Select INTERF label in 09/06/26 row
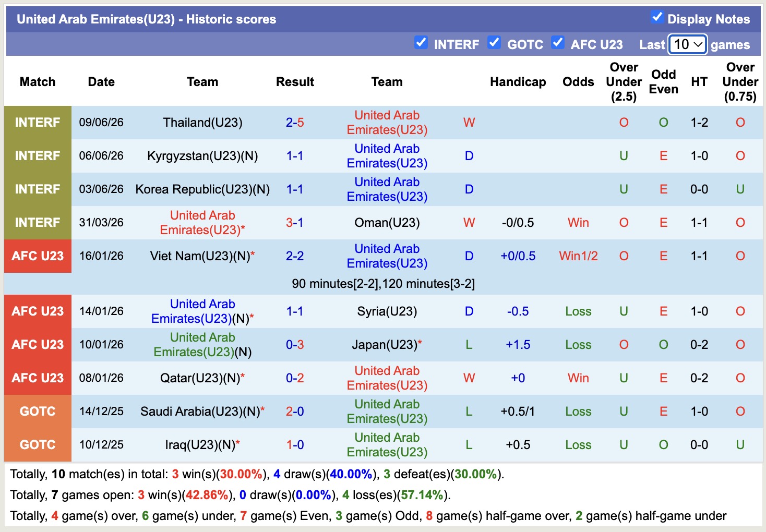This screenshot has width=766, height=532. pyautogui.click(x=38, y=123)
